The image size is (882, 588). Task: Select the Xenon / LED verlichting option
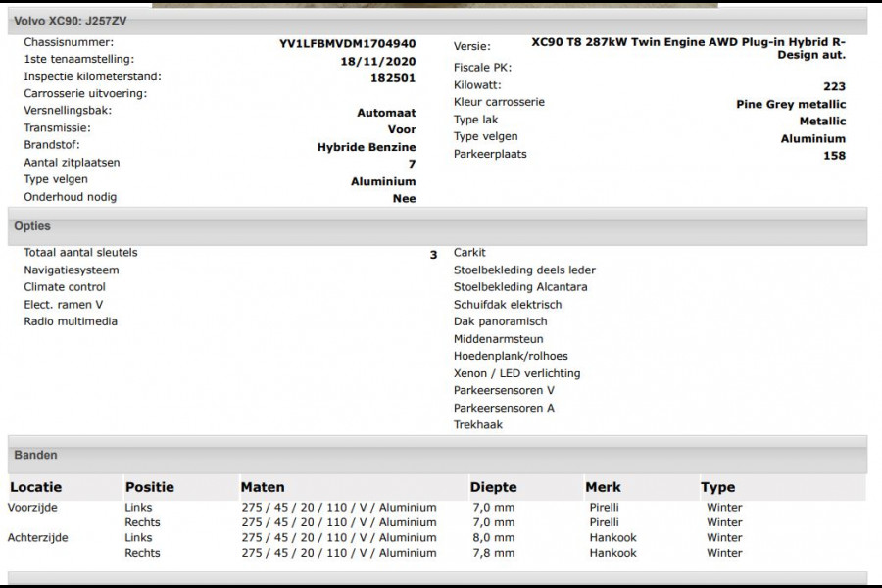(514, 373)
